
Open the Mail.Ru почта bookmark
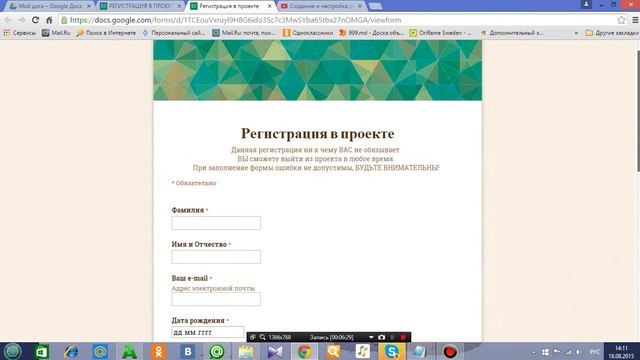tap(244, 33)
